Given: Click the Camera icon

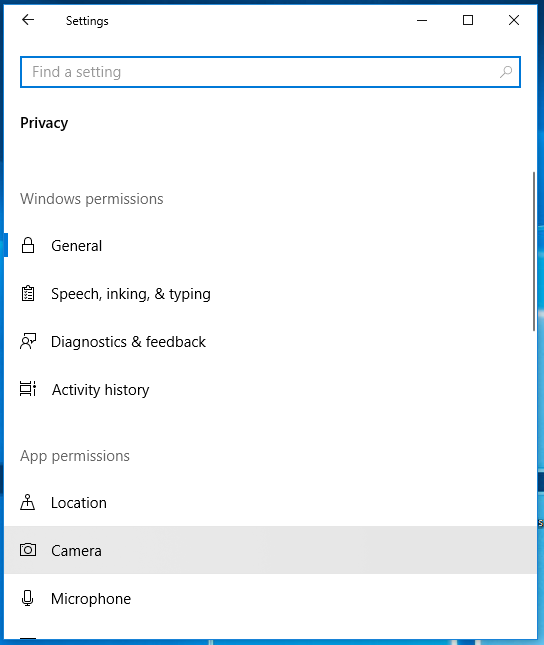Looking at the screenshot, I should click(x=28, y=550).
